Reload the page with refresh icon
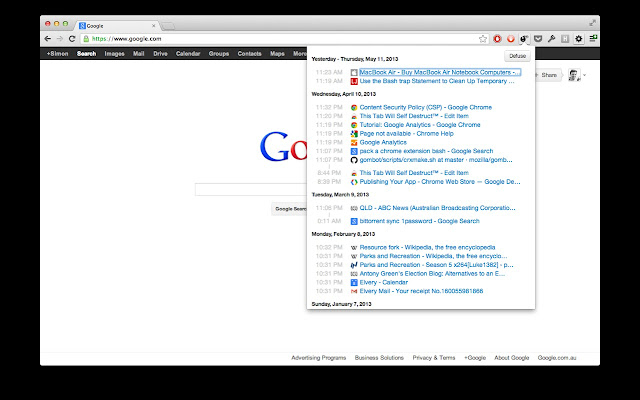The image size is (640, 400). (72, 39)
